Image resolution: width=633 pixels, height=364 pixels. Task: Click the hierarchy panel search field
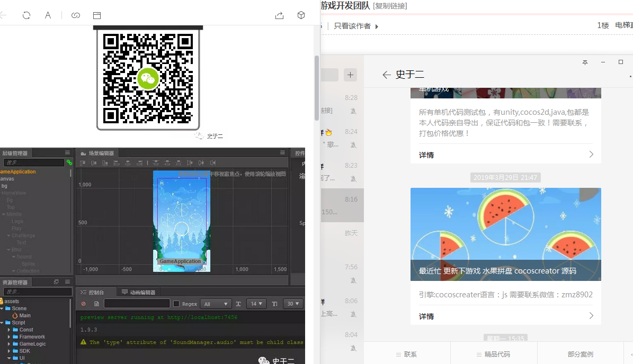click(x=34, y=162)
